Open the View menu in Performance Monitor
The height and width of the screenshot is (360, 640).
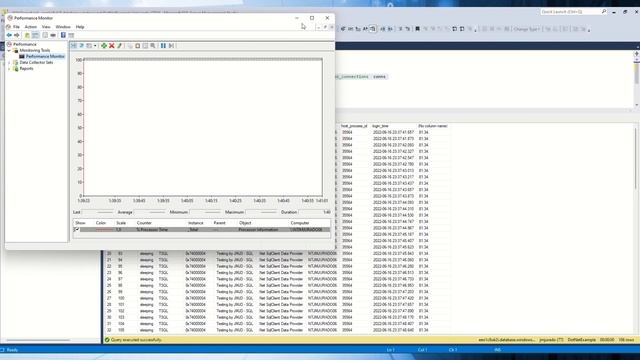46,27
